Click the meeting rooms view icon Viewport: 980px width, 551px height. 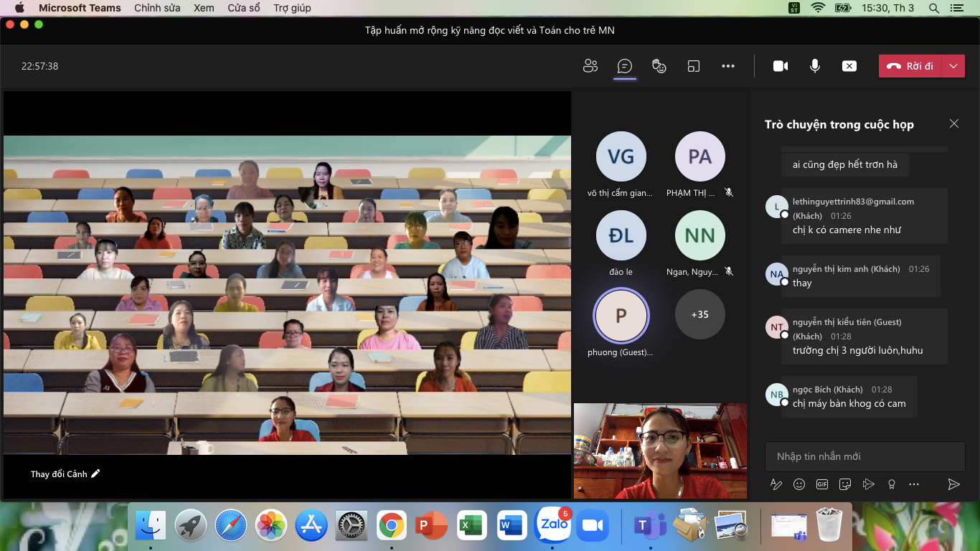[x=693, y=66]
